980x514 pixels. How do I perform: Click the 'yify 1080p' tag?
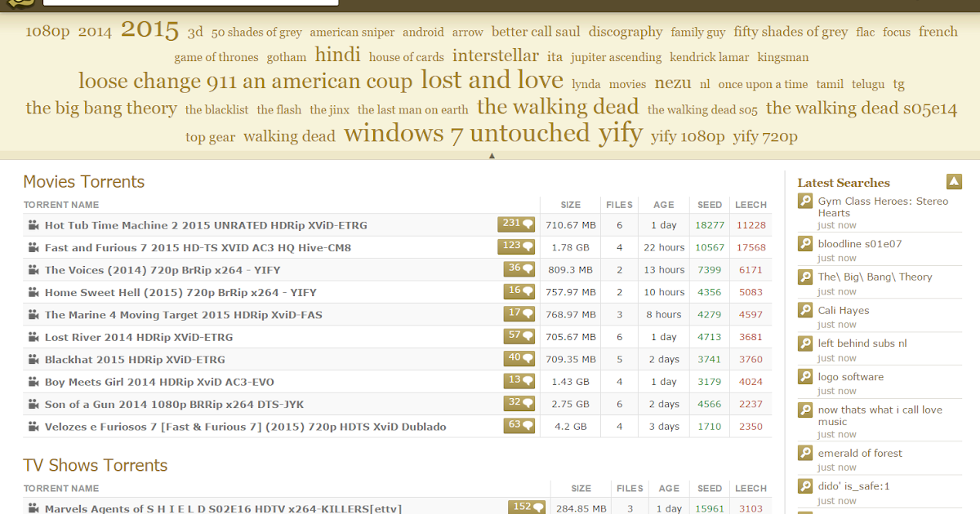[x=688, y=136]
